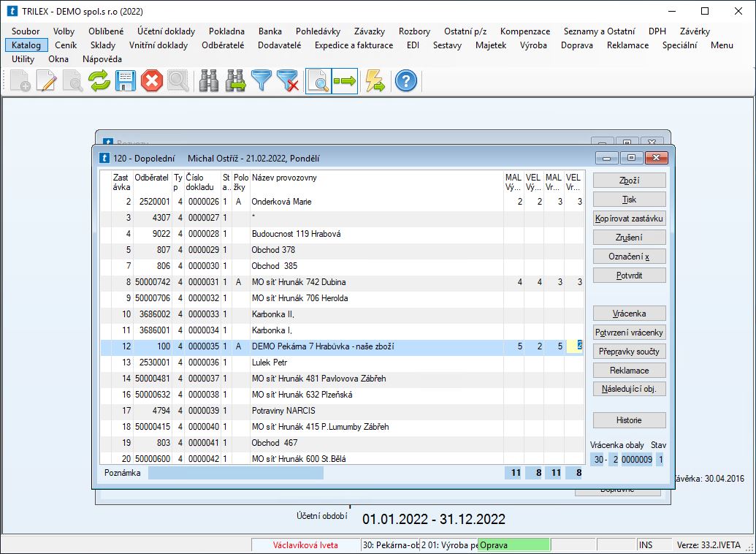This screenshot has width=756, height=554.
Task: Save using the blue floppy disk icon
Action: pyautogui.click(x=126, y=81)
